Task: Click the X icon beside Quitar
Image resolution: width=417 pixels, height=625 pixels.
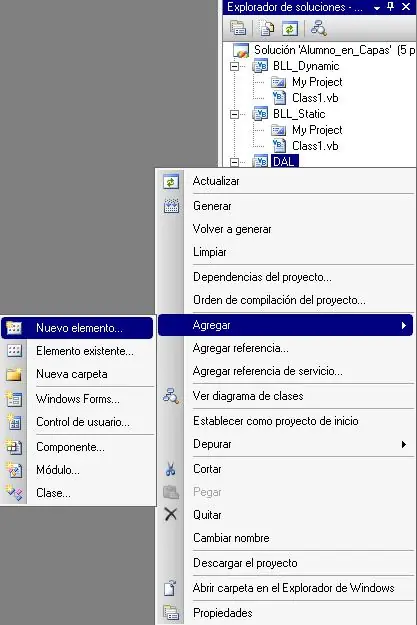Action: [171, 515]
